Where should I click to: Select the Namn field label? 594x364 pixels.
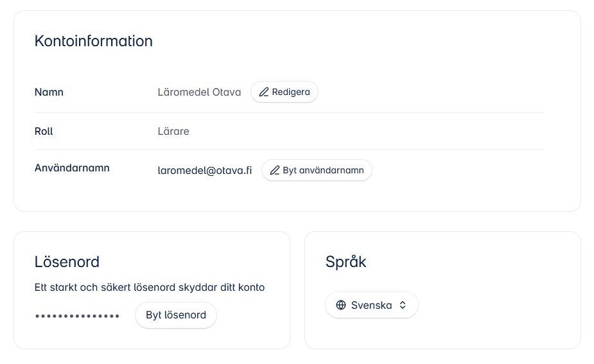pyautogui.click(x=49, y=92)
